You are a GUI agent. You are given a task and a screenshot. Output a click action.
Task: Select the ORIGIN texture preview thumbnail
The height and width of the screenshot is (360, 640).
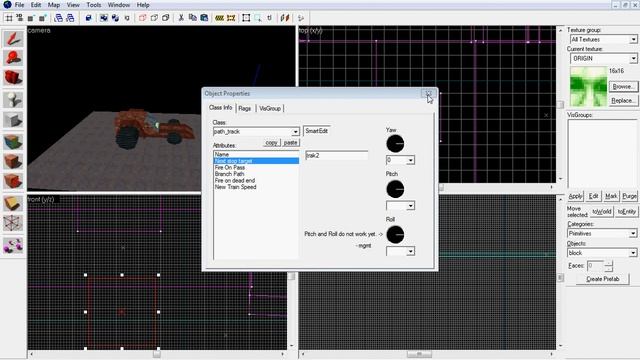588,87
